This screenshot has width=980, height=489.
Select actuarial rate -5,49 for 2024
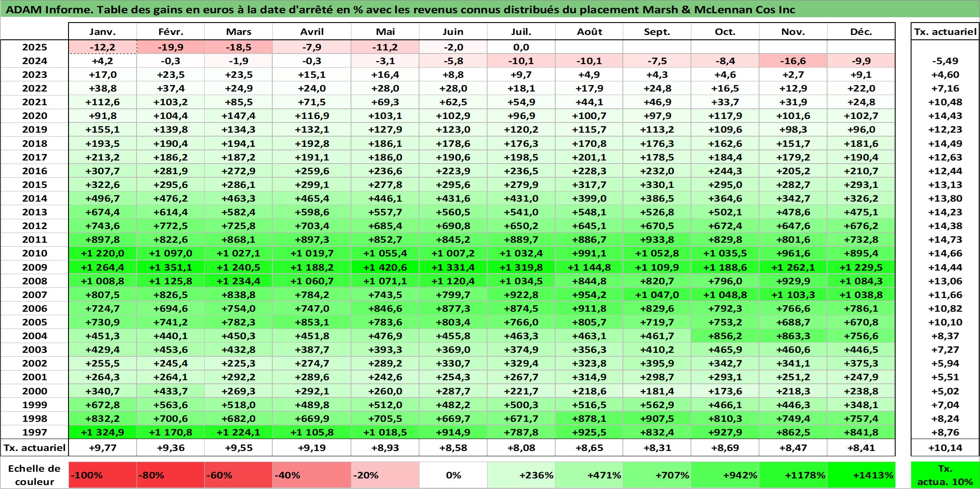(945, 61)
